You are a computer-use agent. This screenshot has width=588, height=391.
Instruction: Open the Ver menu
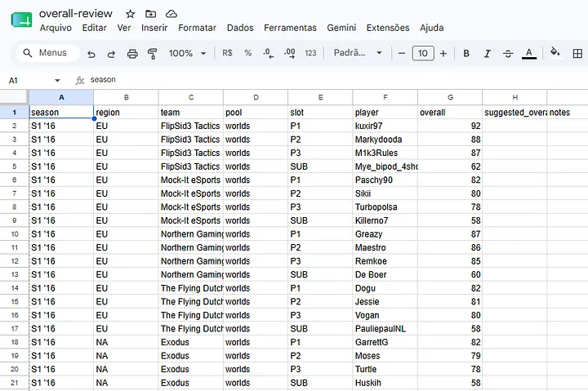[124, 28]
